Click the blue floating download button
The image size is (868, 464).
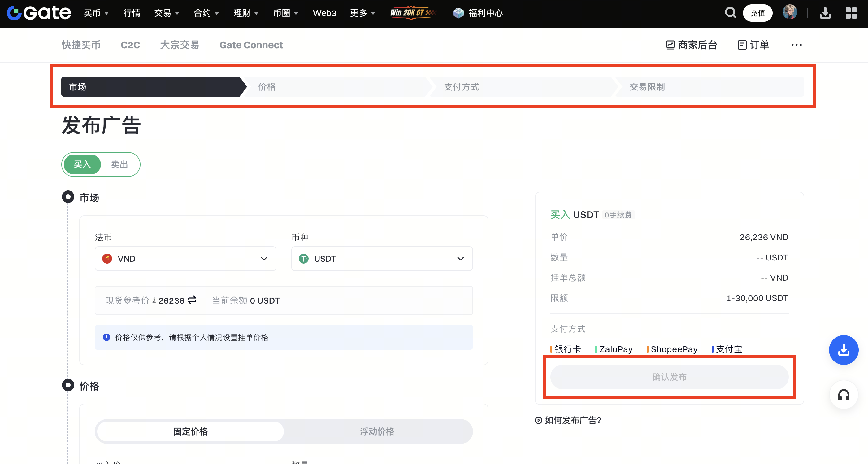pos(844,350)
